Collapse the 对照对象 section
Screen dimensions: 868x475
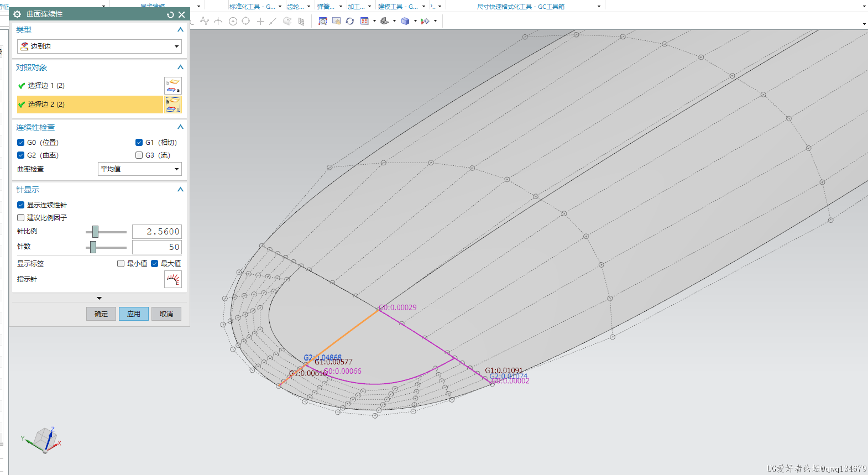[x=180, y=67]
